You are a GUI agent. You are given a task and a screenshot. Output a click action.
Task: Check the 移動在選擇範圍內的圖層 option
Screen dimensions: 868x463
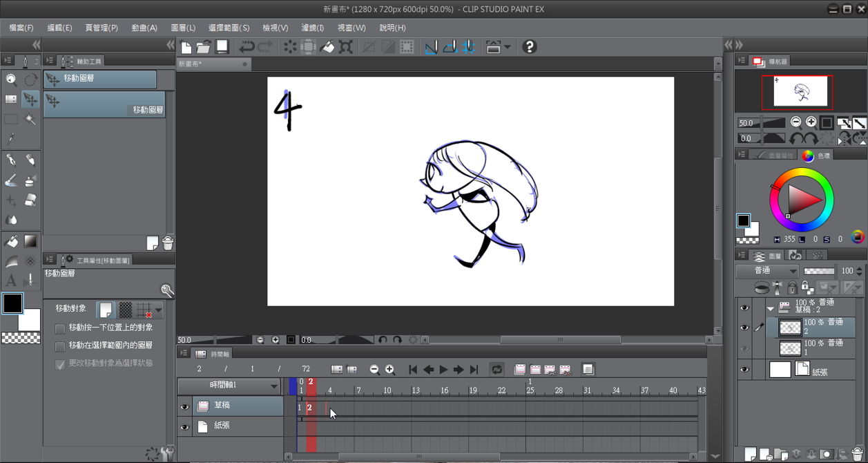(x=60, y=346)
